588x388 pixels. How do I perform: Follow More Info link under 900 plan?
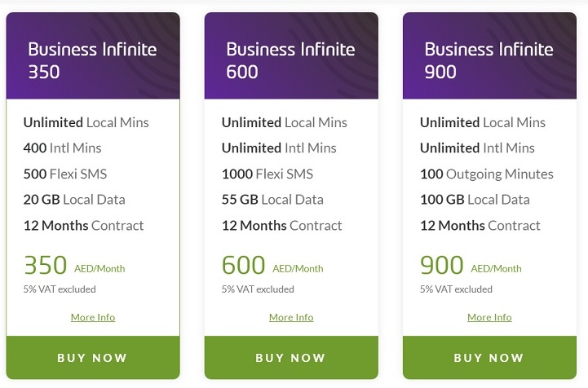coord(489,317)
